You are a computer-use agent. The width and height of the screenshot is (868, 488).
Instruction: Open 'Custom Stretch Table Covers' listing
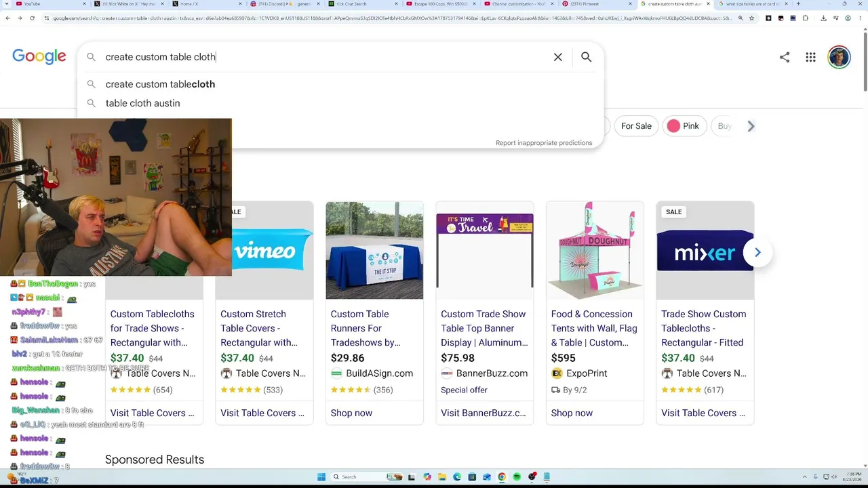point(259,328)
